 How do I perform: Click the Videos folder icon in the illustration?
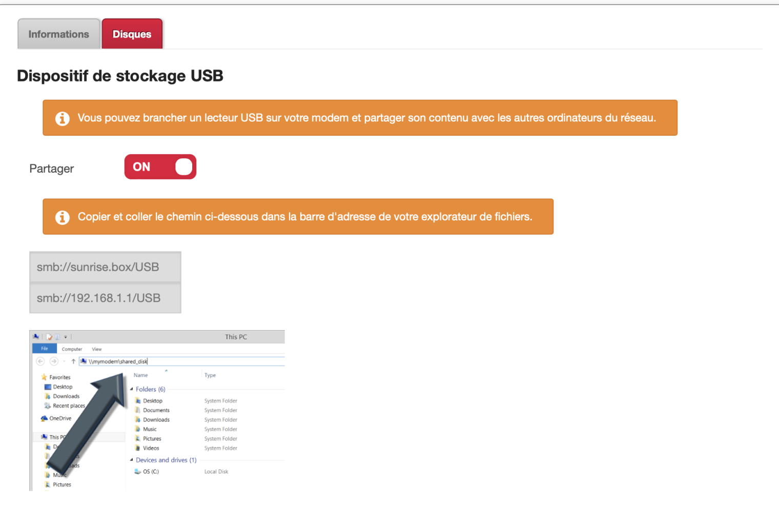click(x=137, y=448)
